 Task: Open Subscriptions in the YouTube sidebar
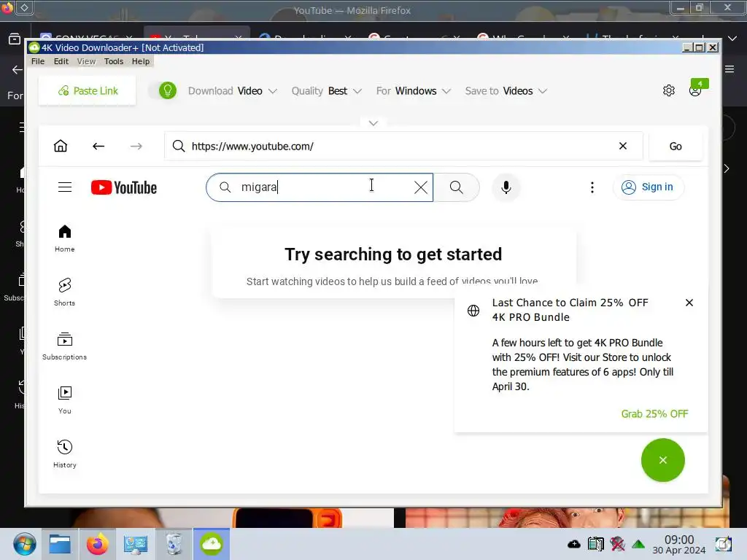(65, 346)
